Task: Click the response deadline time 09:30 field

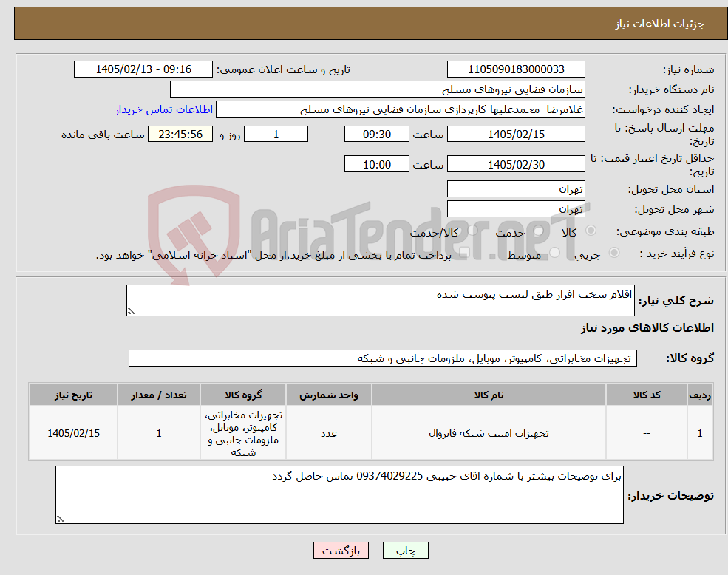Action: [376, 135]
